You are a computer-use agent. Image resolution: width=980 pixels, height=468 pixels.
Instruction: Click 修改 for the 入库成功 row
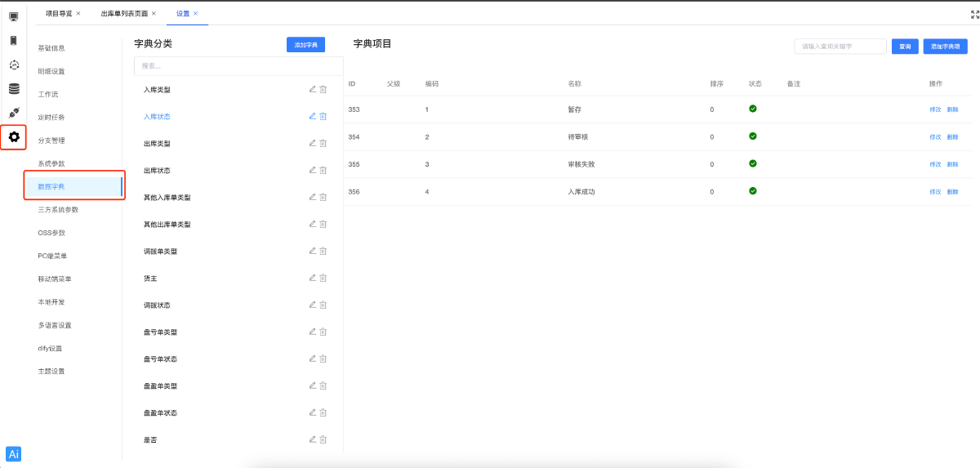click(x=935, y=192)
